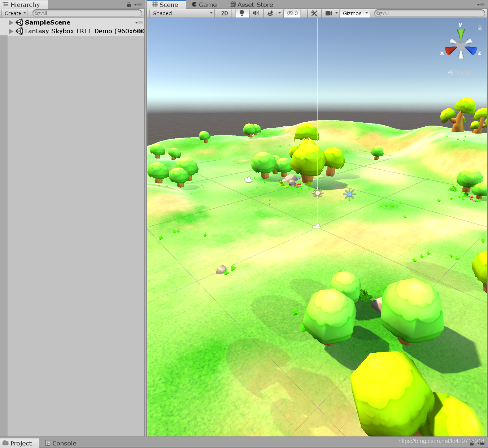Open the scene effects dropdown arrow

[279, 13]
